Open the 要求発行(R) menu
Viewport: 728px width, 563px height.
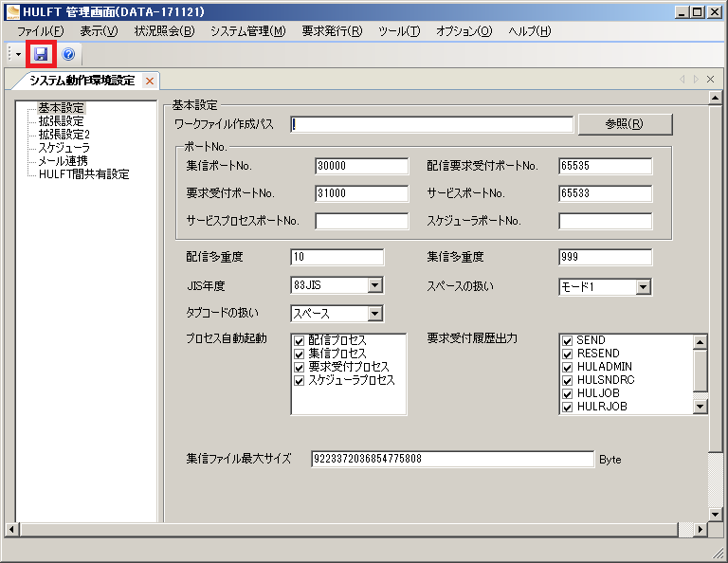coord(332,31)
